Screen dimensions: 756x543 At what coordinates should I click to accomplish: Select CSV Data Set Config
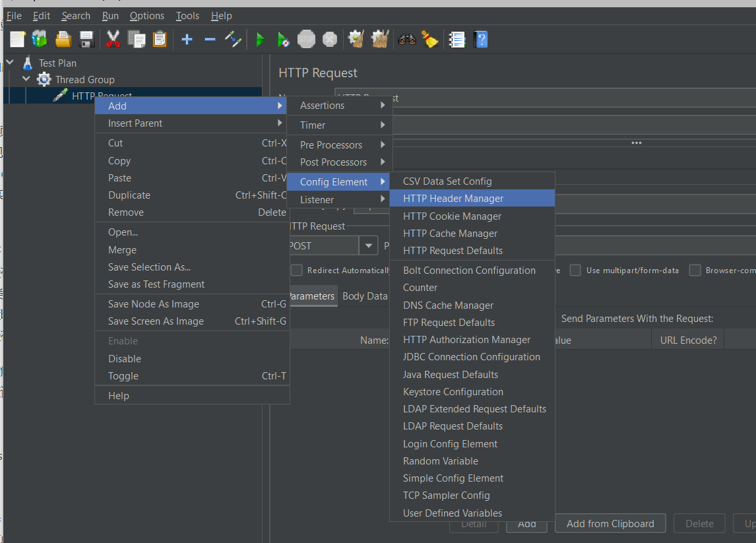click(472, 181)
